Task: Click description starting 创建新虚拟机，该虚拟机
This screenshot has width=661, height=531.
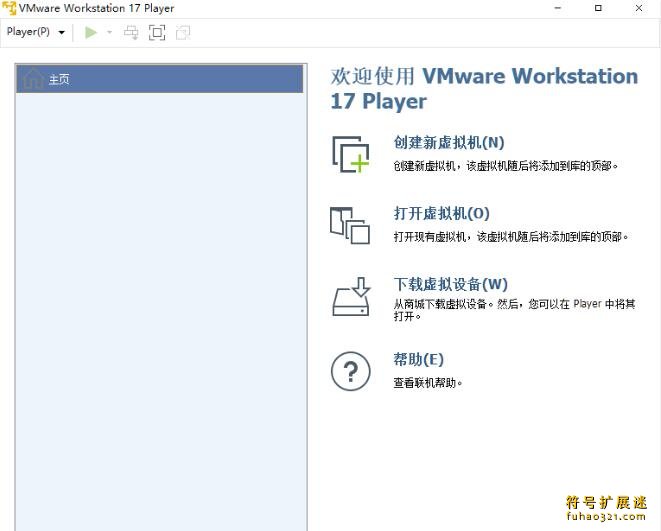Action: [506, 166]
